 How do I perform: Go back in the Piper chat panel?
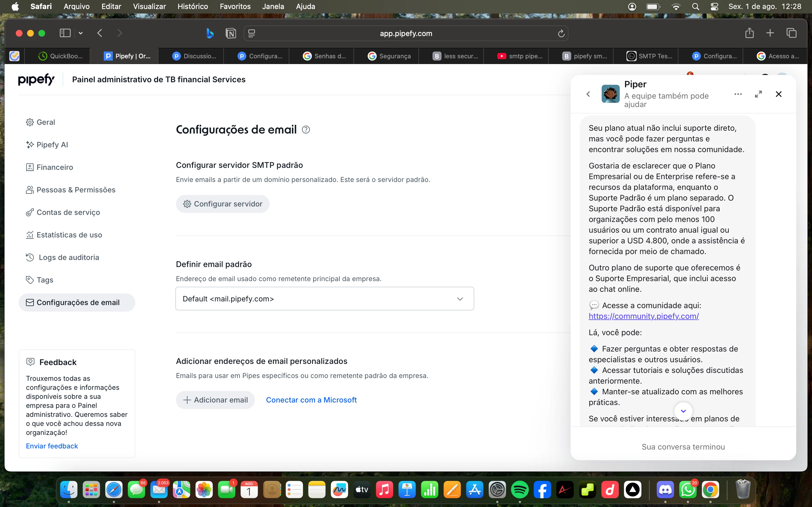point(588,94)
